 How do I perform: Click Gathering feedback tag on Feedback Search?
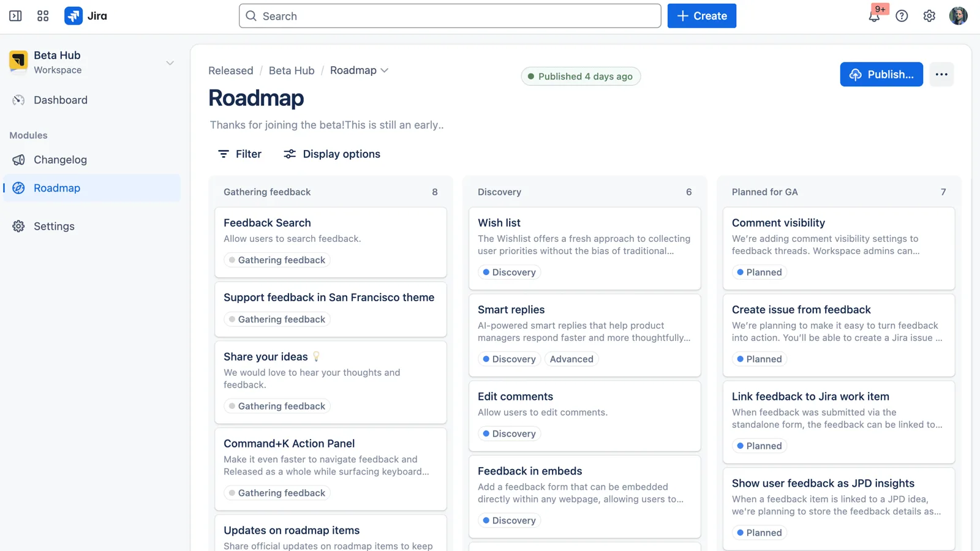click(277, 260)
